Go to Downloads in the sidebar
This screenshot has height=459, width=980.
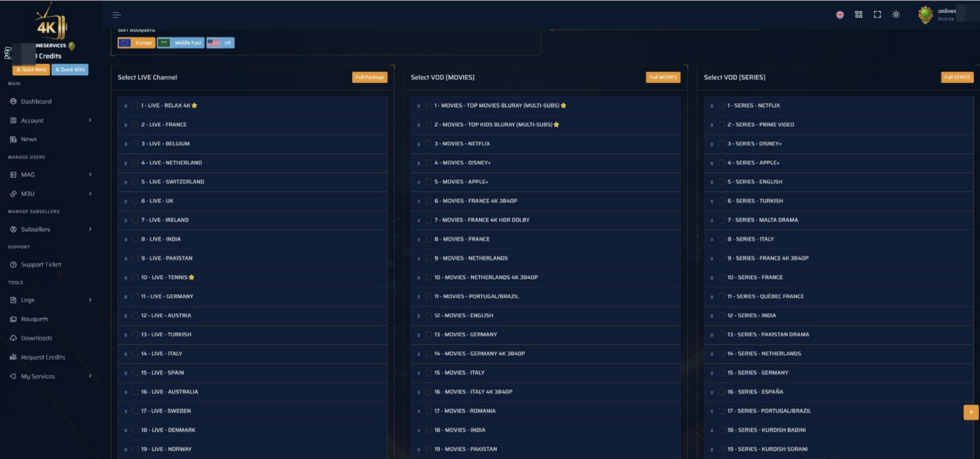[37, 338]
